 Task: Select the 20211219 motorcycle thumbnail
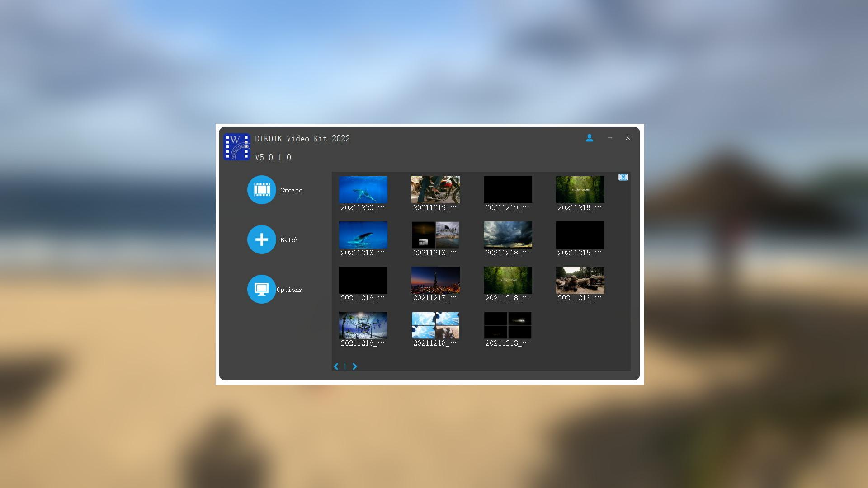click(435, 190)
